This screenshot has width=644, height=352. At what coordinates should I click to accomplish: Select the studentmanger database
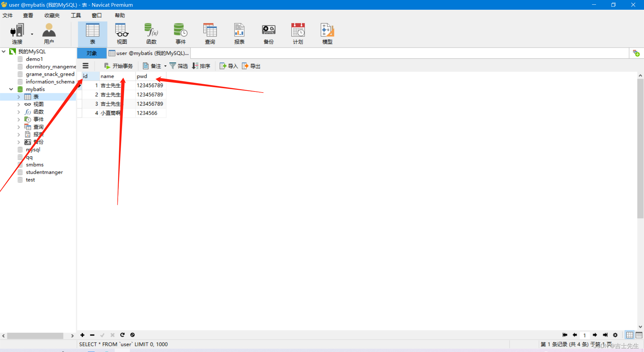click(45, 172)
